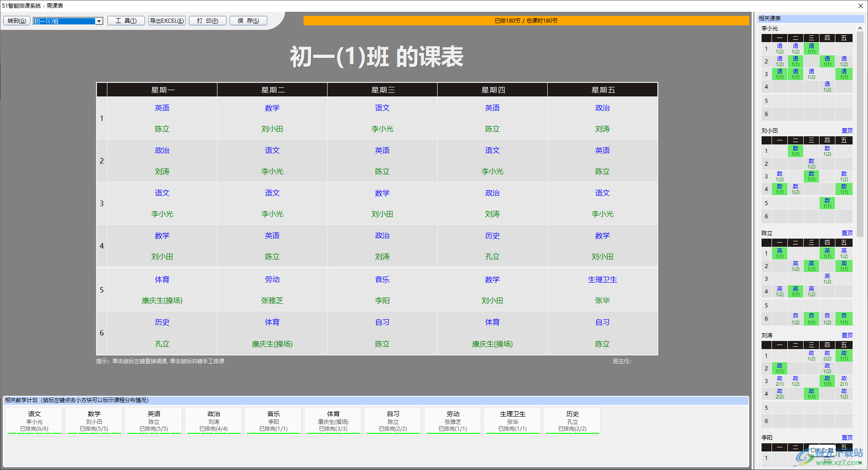The image size is (868, 470).
Task: Click 刘涛 mini-table Monday period 2 green cell
Action: (780, 369)
